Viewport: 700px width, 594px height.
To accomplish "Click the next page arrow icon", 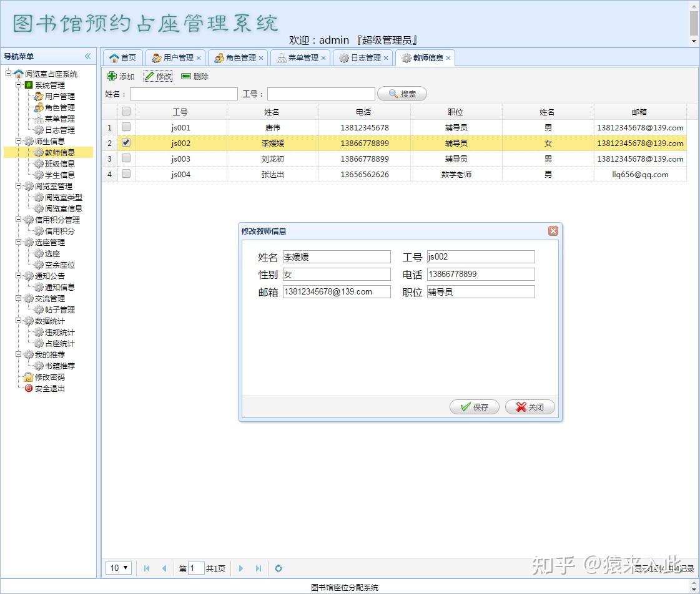I will click(241, 568).
